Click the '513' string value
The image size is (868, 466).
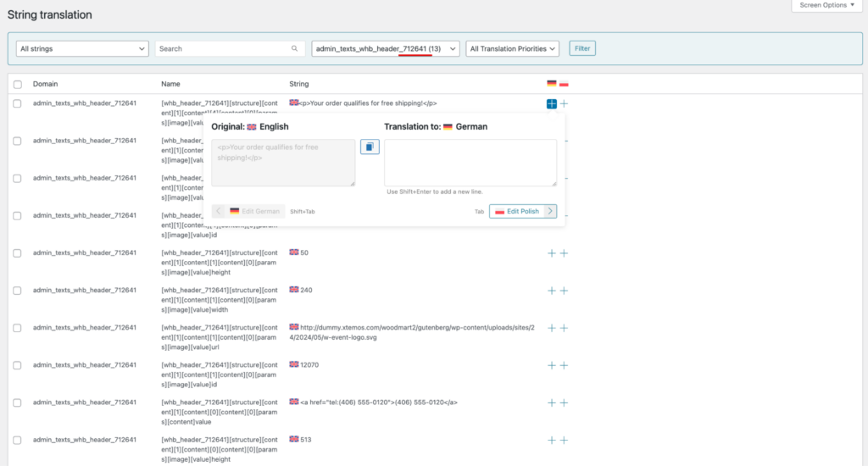pyautogui.click(x=305, y=440)
